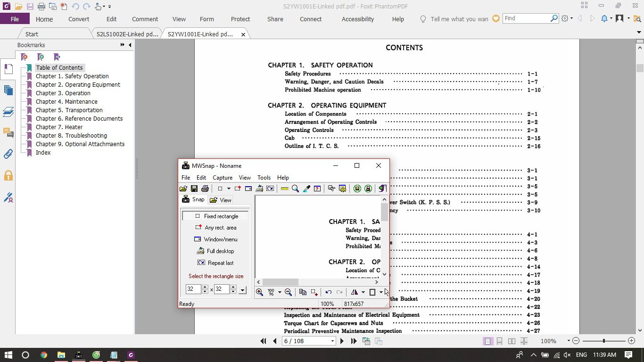Open the Capture menu in MWSnap
644x362 pixels.
coord(222,178)
